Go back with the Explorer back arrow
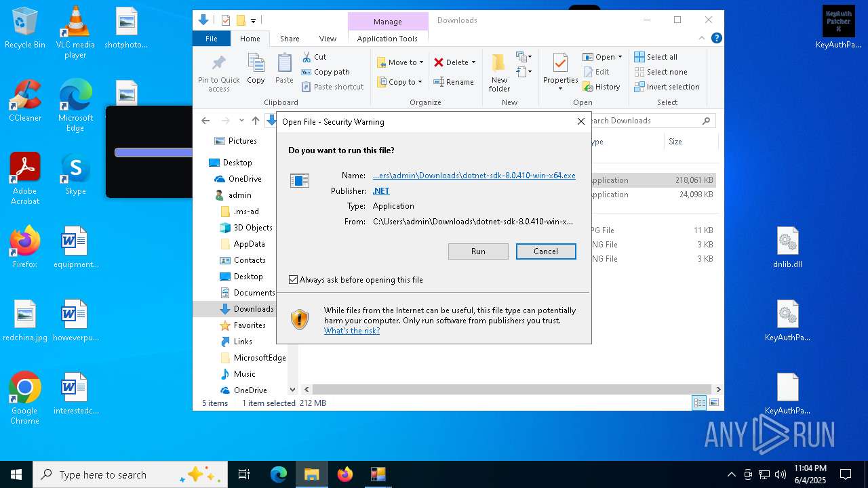Screen dimensions: 868x488 point(205,121)
